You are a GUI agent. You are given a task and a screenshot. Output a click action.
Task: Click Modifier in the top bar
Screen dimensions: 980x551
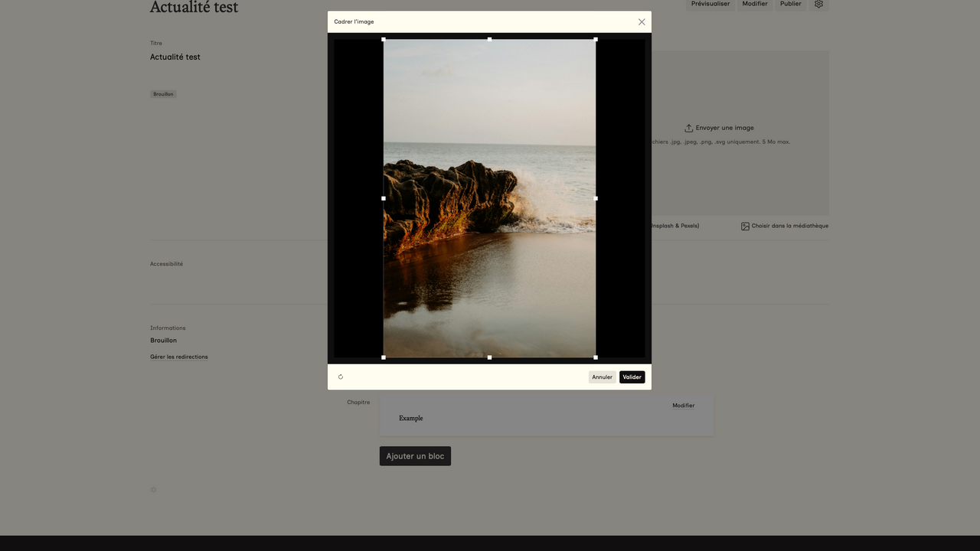(x=754, y=4)
